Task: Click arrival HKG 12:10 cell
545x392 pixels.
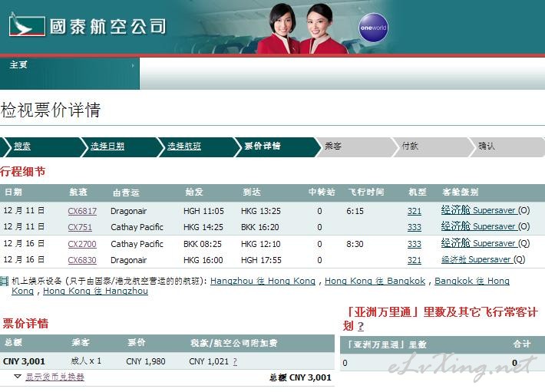Action: pyautogui.click(x=261, y=244)
